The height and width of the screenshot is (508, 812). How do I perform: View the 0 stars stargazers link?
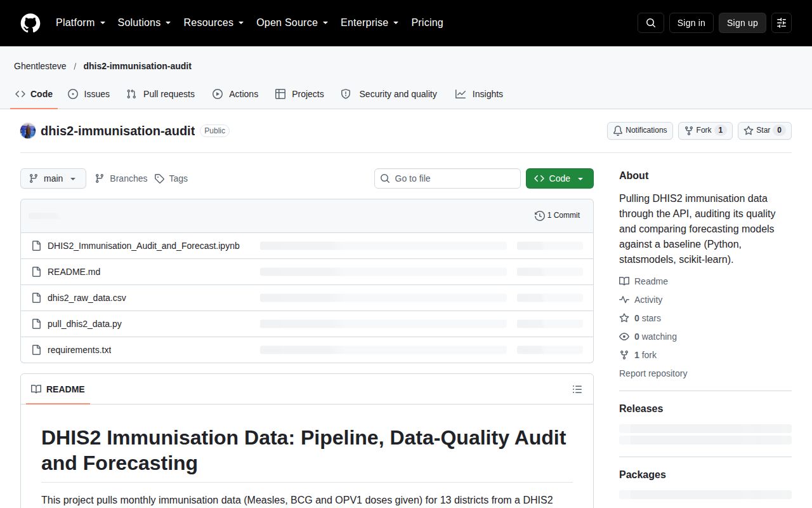(640, 318)
